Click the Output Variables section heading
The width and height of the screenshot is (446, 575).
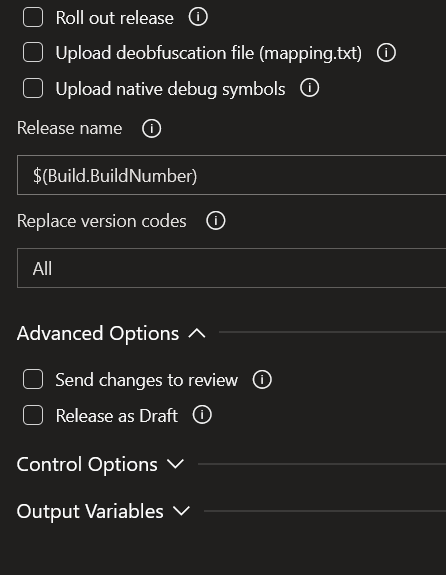[90, 511]
